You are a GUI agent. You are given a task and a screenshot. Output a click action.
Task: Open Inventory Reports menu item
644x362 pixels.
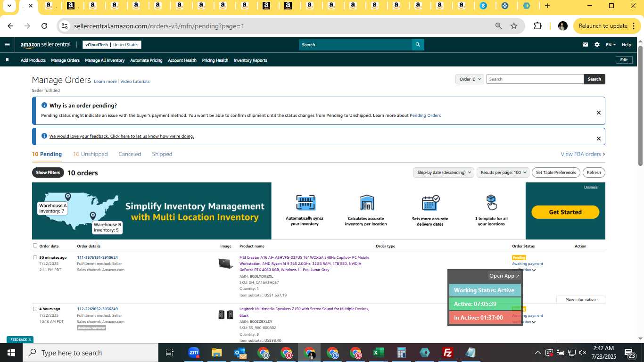click(x=250, y=60)
